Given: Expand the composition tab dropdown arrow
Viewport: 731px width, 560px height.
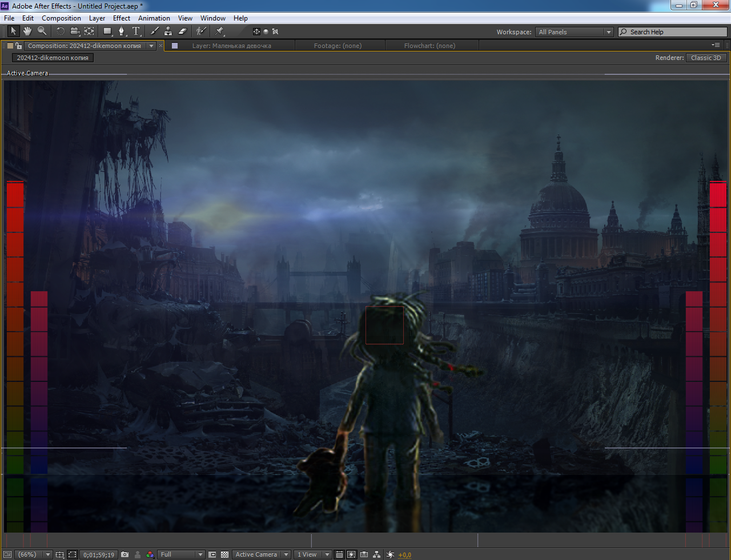Looking at the screenshot, I should point(151,46).
